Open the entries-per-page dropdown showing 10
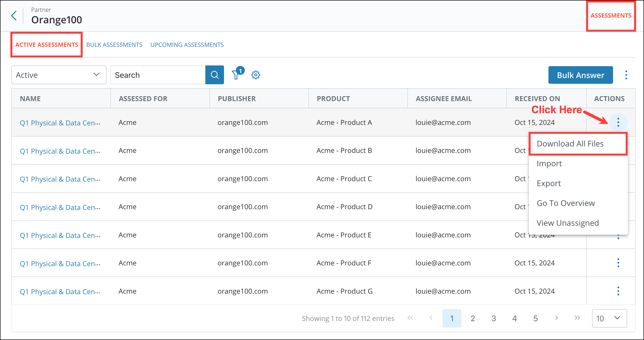This screenshot has height=340, width=644. (x=610, y=318)
